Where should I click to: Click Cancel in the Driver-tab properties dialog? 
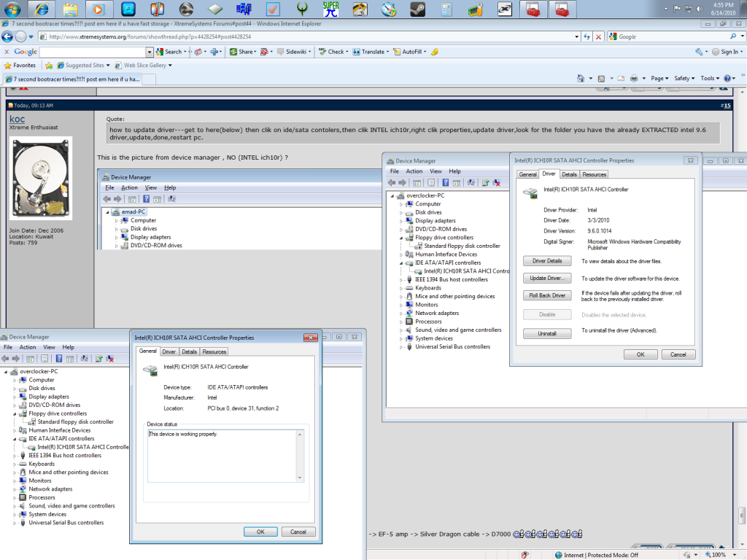678,355
